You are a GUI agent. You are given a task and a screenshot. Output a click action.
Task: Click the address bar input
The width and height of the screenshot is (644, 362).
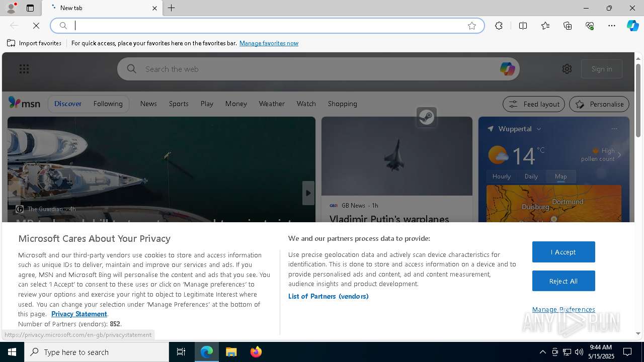pyautogui.click(x=267, y=26)
